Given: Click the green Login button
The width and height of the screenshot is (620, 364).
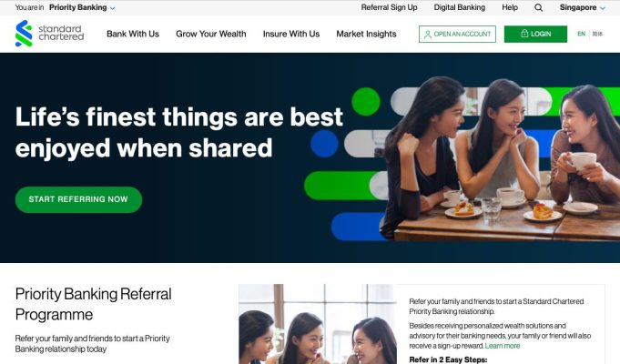Looking at the screenshot, I should [535, 34].
